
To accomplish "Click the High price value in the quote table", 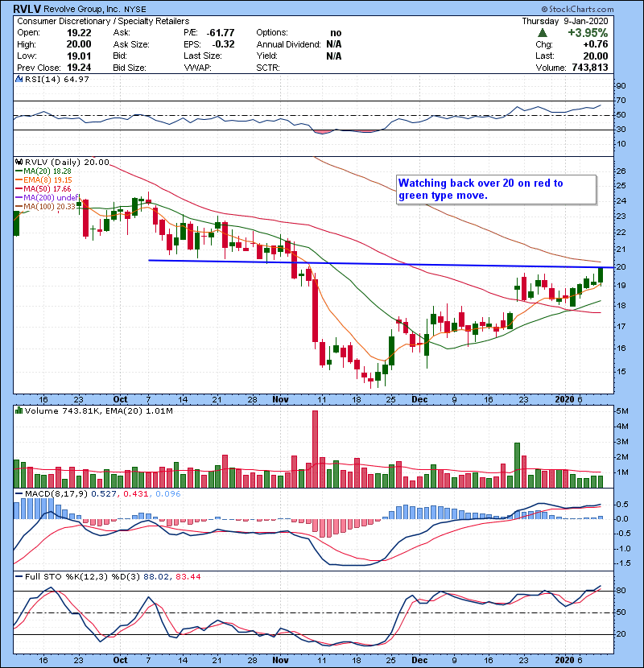I will pos(79,44).
